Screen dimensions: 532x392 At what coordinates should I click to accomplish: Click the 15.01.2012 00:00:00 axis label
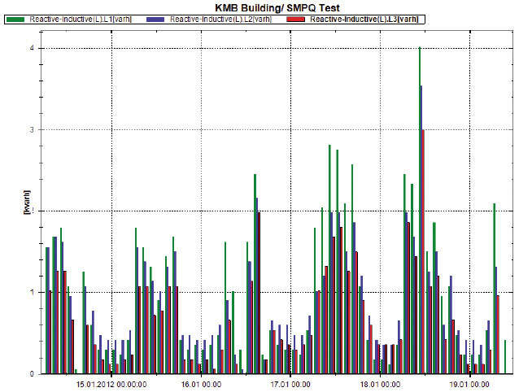click(x=111, y=385)
